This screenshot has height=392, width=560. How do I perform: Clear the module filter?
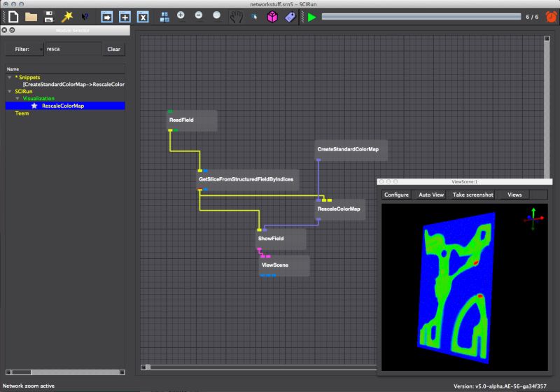(x=113, y=49)
